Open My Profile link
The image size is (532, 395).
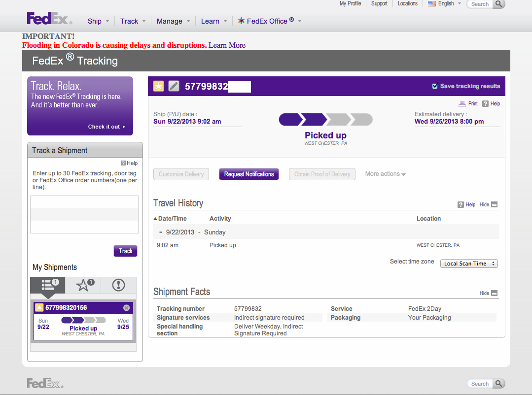350,3
